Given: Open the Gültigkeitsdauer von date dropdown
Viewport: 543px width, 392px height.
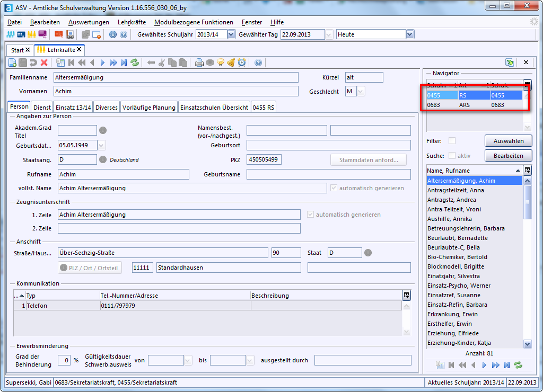Looking at the screenshot, I should click(188, 361).
